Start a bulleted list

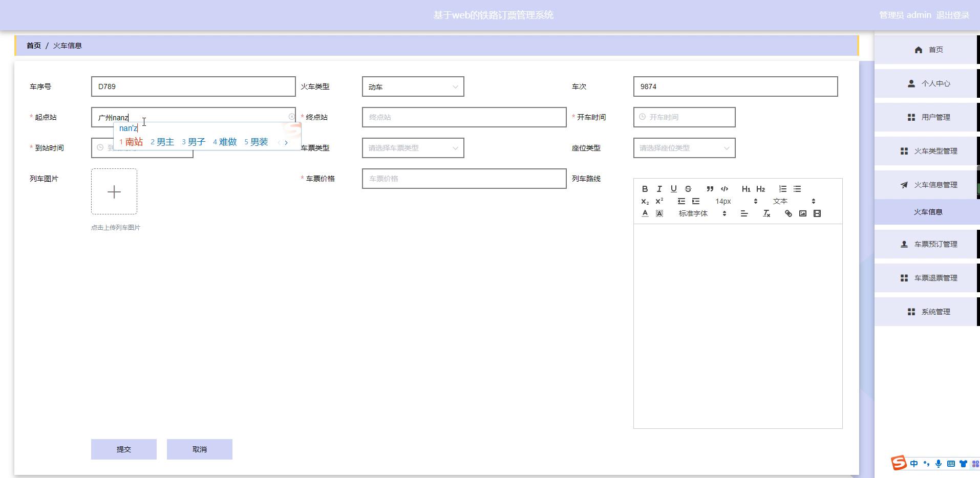click(797, 189)
